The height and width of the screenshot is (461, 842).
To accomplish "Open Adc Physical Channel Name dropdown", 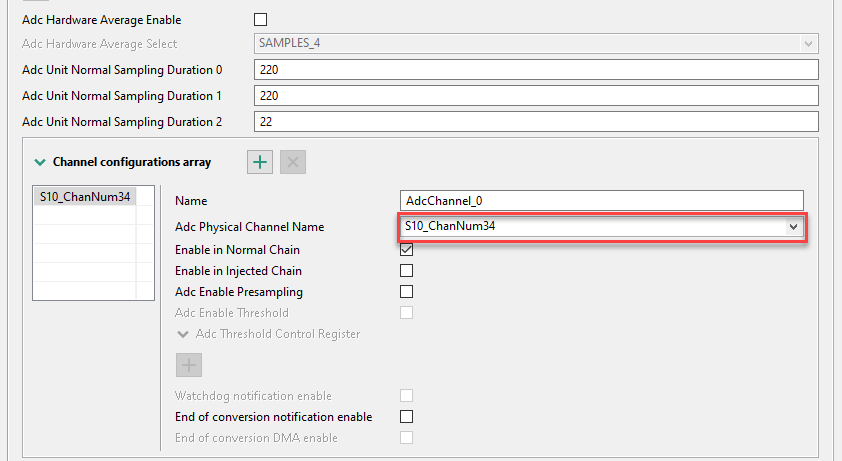I will (794, 227).
